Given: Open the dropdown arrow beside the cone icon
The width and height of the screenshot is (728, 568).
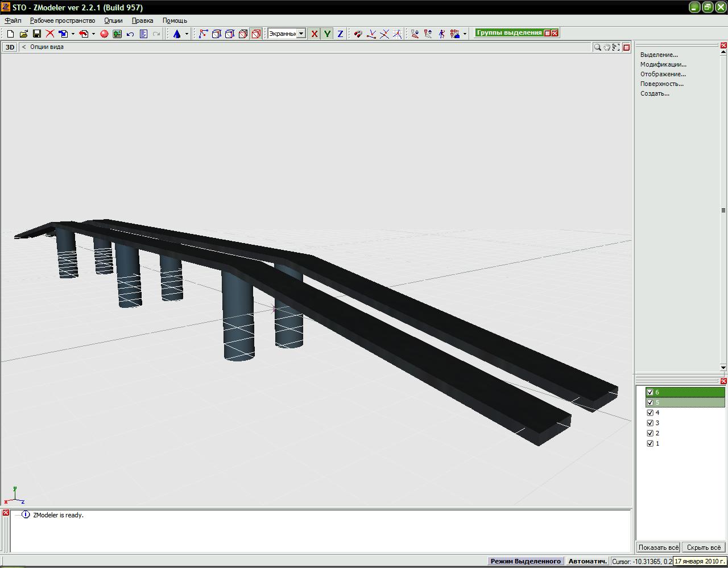Looking at the screenshot, I should [x=187, y=34].
